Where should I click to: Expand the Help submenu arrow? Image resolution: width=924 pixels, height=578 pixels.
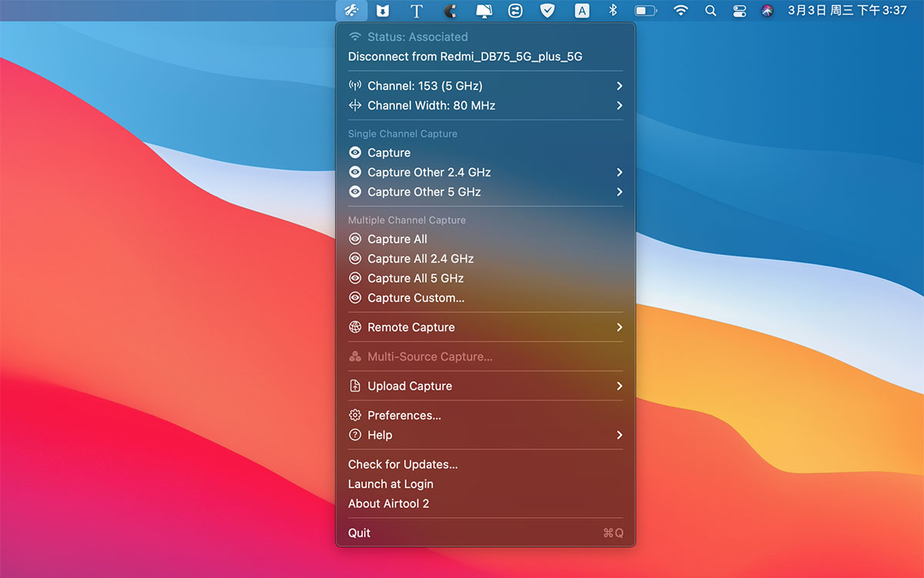[620, 435]
